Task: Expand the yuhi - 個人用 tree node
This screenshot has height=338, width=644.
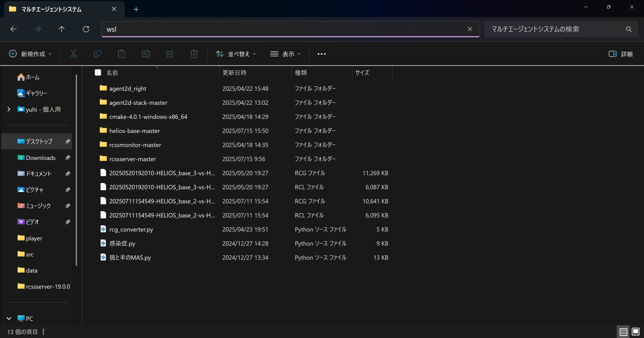Action: 9,109
